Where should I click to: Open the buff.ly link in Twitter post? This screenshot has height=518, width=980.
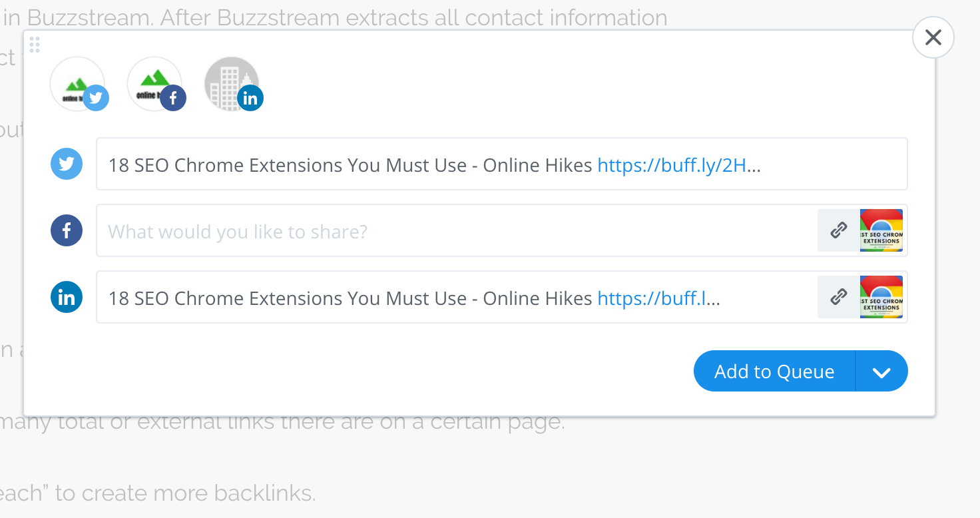[678, 165]
